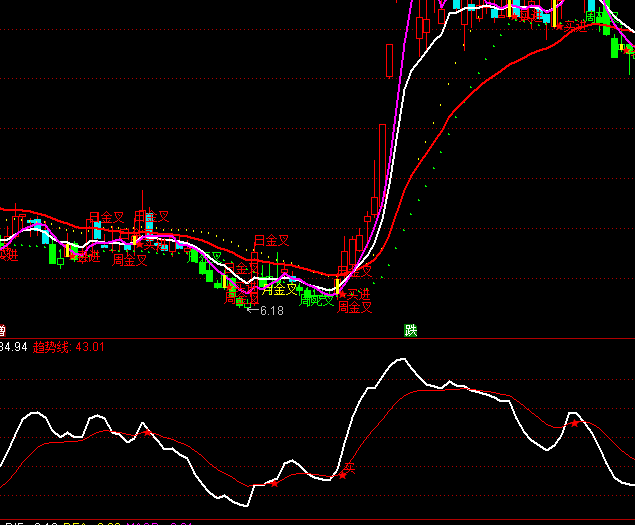Click the red star beside the 买 label
Viewport: 635px width, 525px height.
(x=342, y=475)
